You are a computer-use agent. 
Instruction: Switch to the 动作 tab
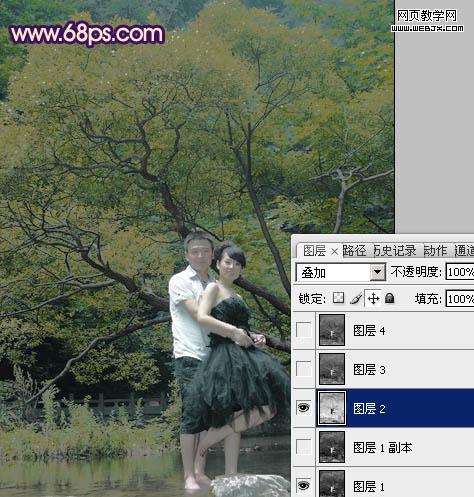tap(435, 251)
